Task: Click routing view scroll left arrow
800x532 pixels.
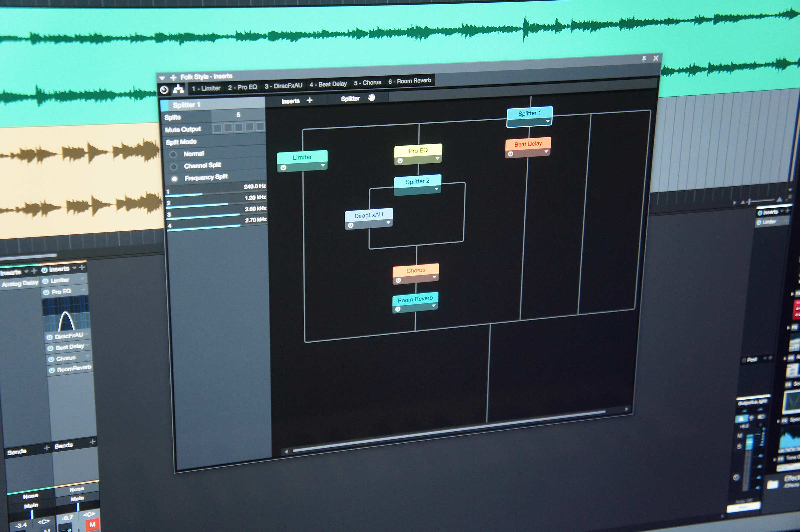Action: click(x=286, y=452)
